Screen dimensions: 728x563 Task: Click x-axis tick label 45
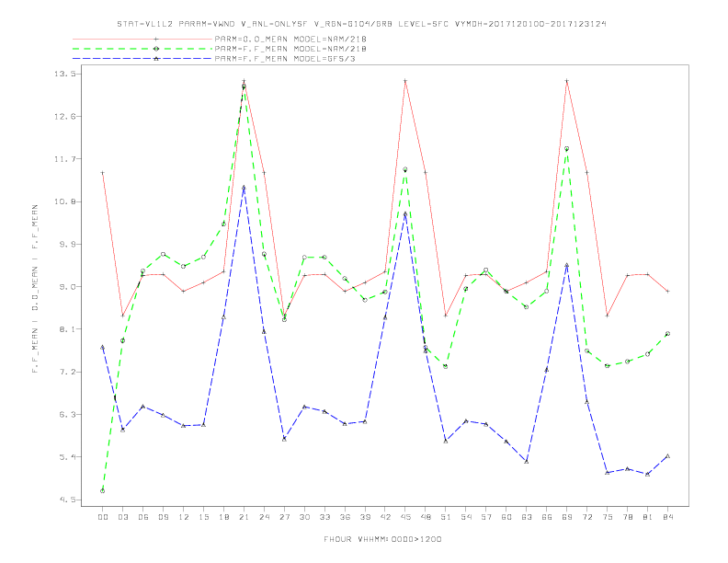(405, 517)
